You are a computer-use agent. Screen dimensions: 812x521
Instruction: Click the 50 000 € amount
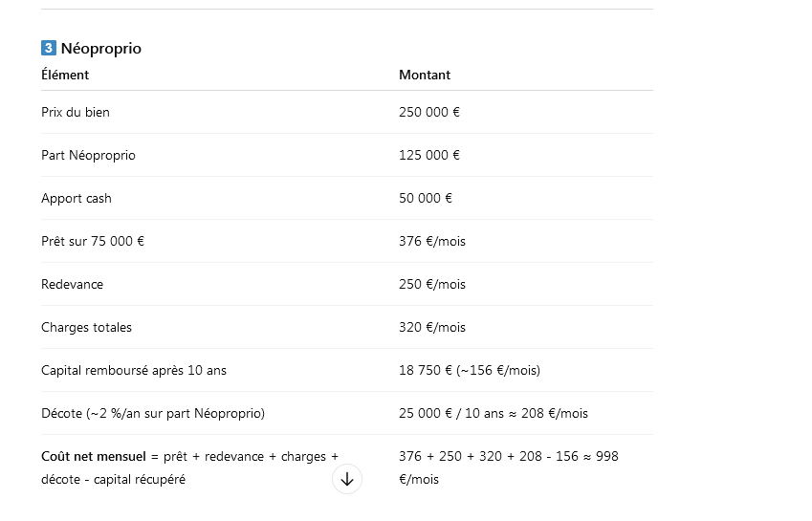426,198
